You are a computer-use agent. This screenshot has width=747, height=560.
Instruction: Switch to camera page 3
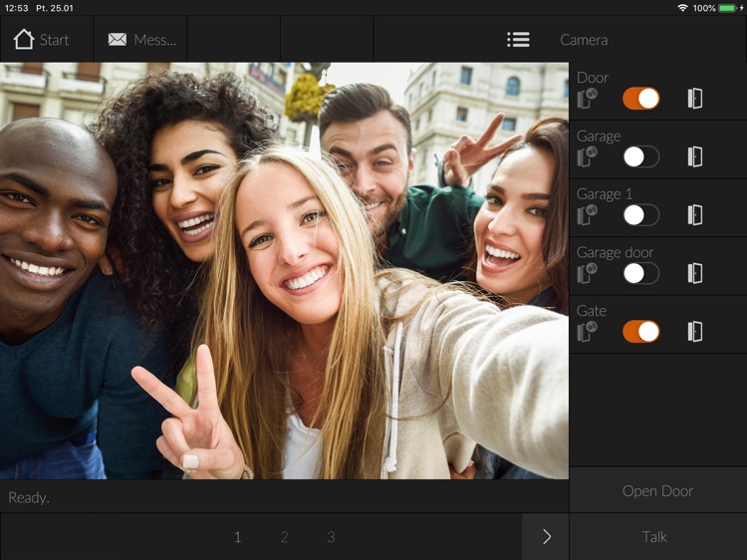331,537
